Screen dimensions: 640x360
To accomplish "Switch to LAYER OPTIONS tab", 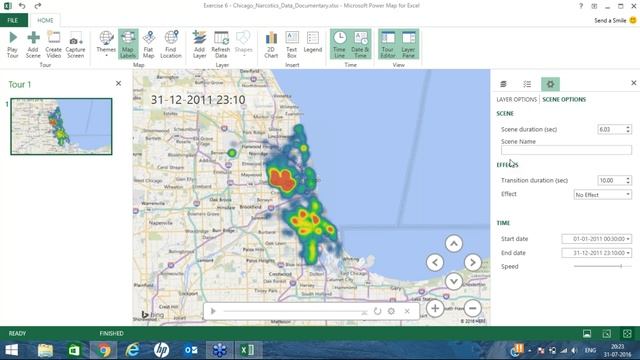I will point(516,99).
